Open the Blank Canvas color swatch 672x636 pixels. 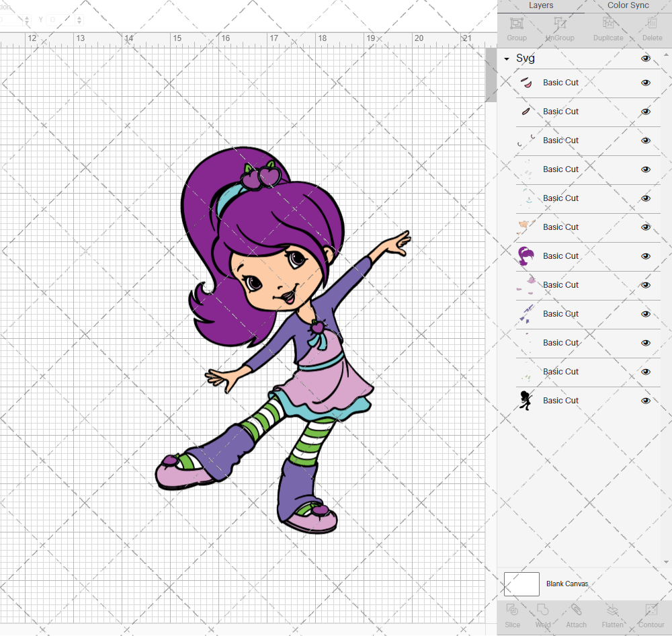pyautogui.click(x=521, y=584)
